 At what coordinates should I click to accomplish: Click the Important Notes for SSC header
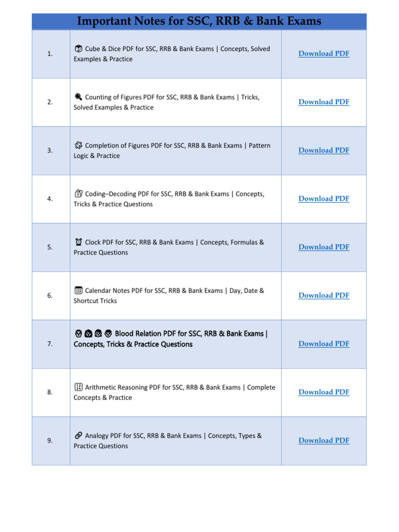(x=199, y=21)
